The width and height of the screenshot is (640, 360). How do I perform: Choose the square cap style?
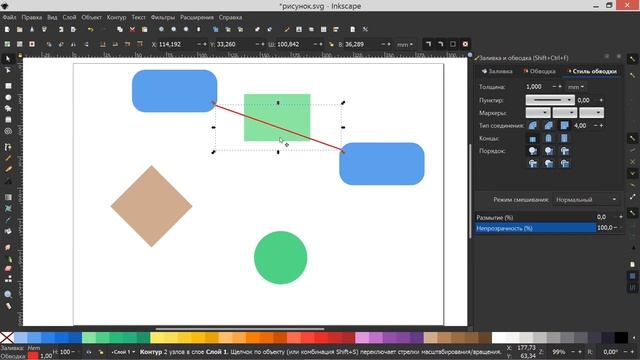tap(564, 138)
